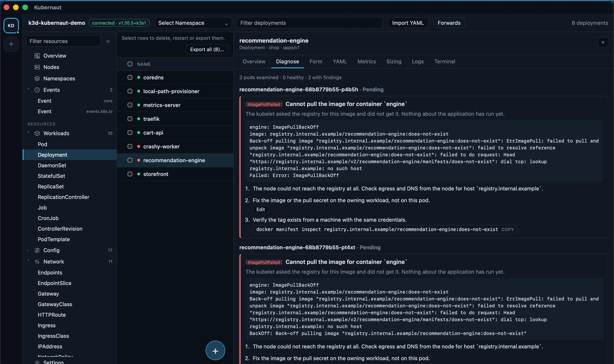The height and width of the screenshot is (364, 614).
Task: Switch to the Overview tab
Action: click(x=254, y=62)
